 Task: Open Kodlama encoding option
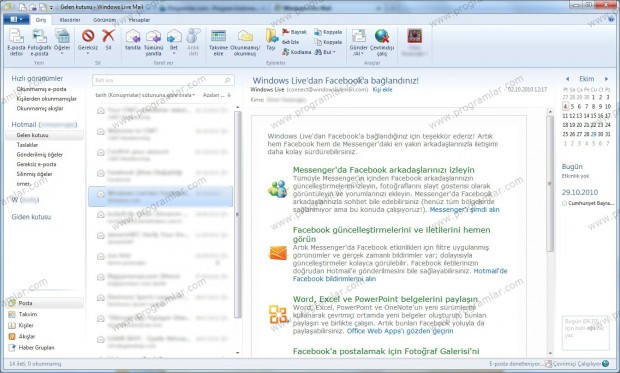297,52
